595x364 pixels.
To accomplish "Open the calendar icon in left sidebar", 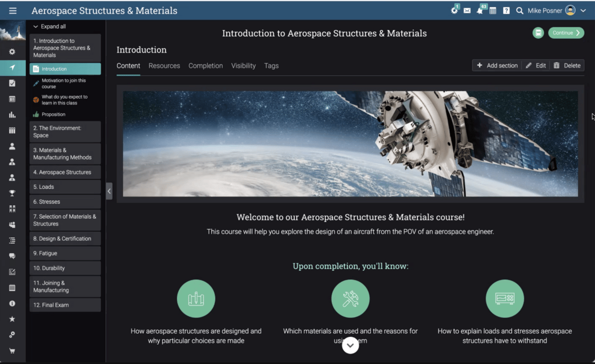I will pos(12,288).
